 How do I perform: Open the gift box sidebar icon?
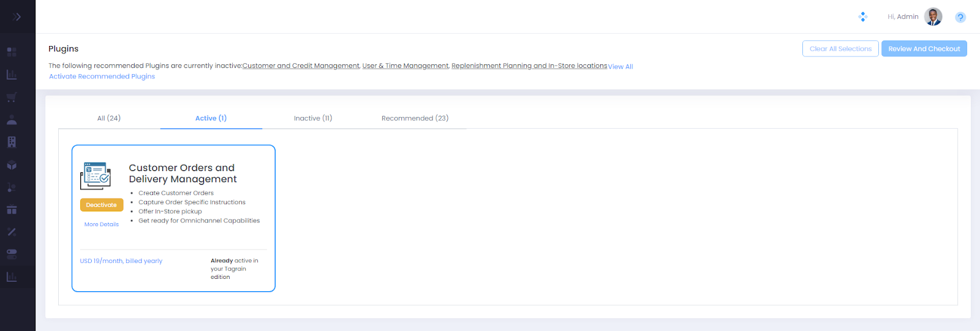12,209
